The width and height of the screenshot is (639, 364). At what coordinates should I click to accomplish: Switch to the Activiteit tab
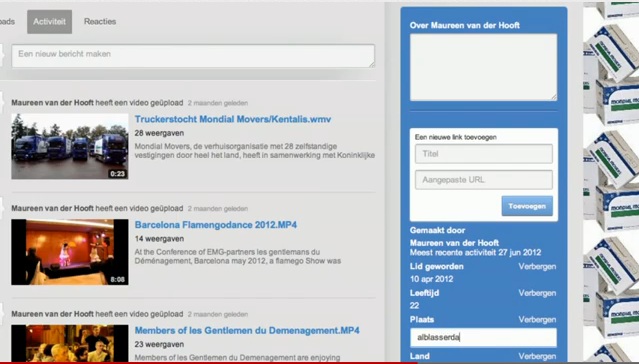click(49, 22)
